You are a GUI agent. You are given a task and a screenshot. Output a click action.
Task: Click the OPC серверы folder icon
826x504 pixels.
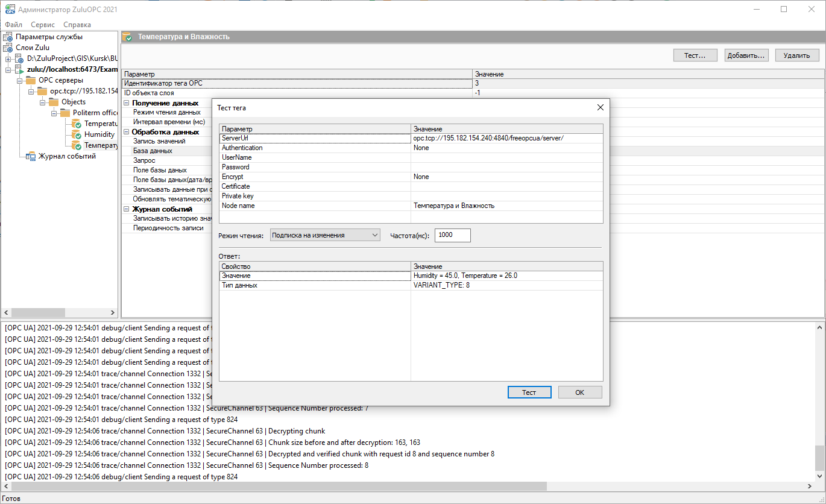click(31, 80)
